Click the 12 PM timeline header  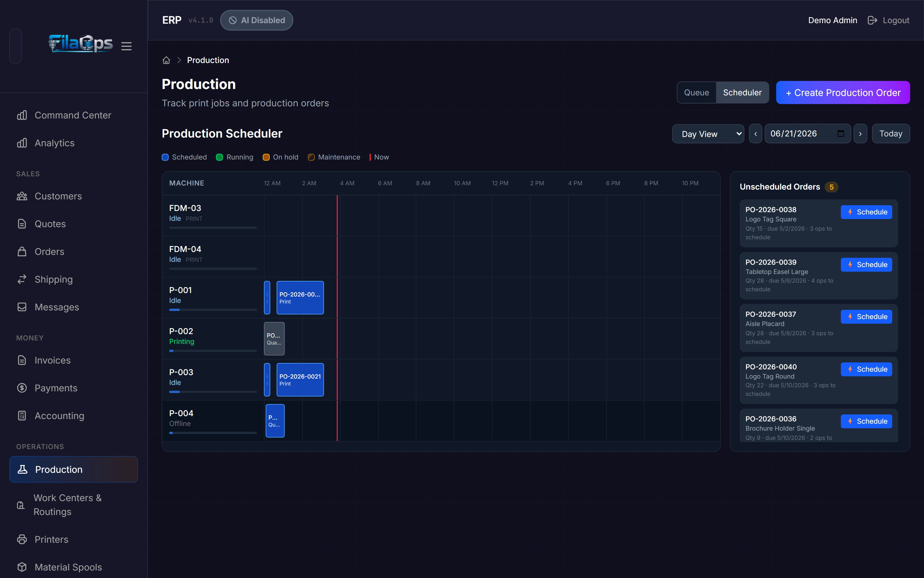tap(500, 183)
